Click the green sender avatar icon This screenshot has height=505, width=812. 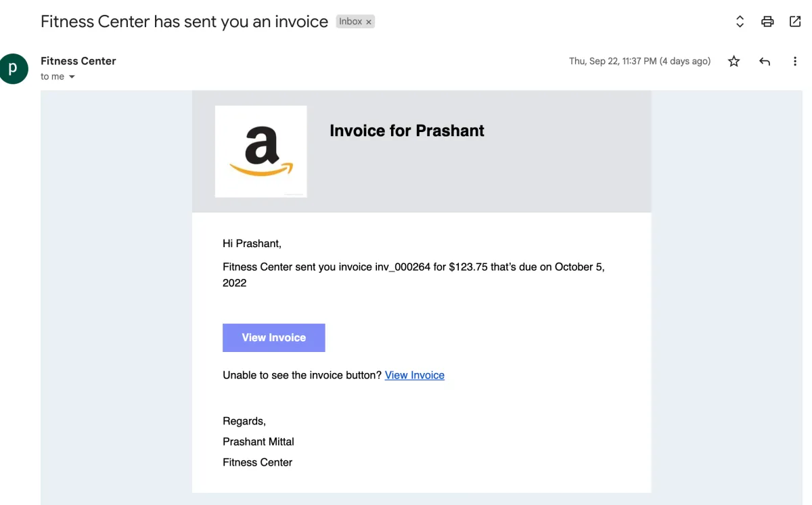14,69
